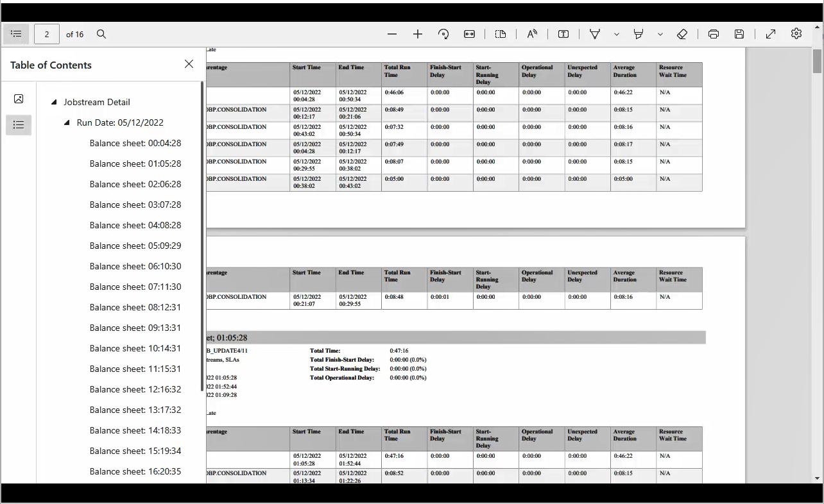Enter full screen with expand icon
Viewport: 824px width, 504px height.
pyautogui.click(x=771, y=34)
